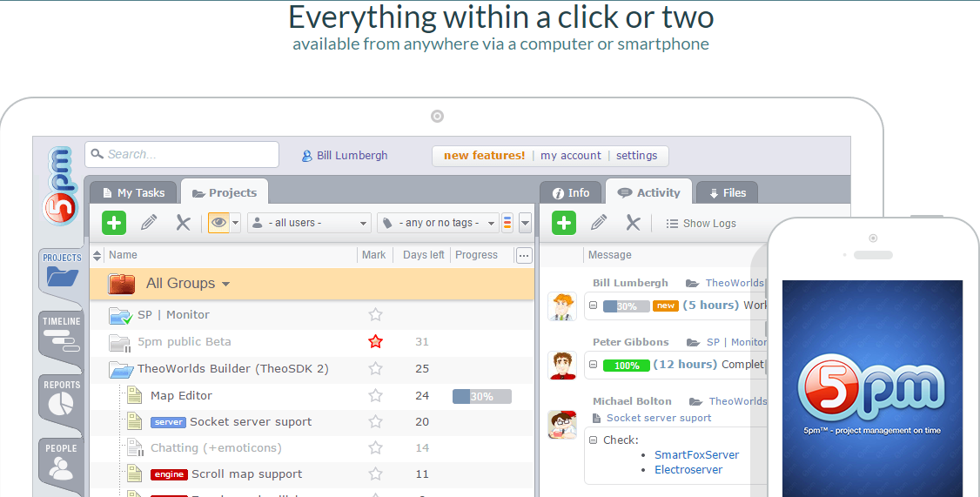Open the Info tab
This screenshot has width=980, height=497.
pyautogui.click(x=571, y=193)
